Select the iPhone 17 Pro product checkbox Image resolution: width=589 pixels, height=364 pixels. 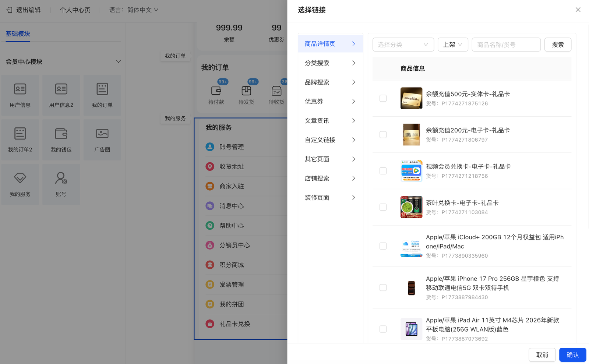[383, 287]
